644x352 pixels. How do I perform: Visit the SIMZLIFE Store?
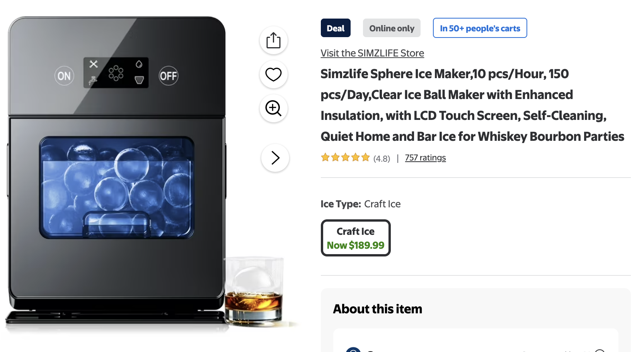(x=372, y=53)
